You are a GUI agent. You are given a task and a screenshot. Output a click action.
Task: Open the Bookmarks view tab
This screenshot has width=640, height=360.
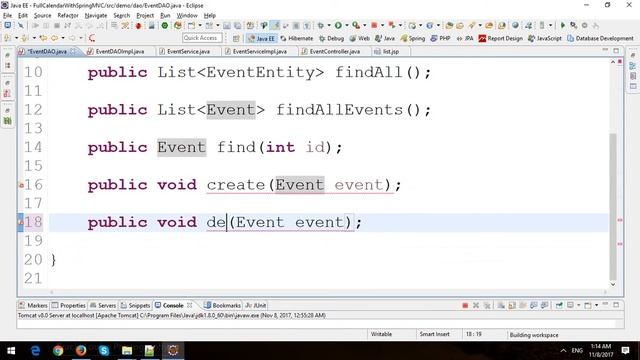[x=222, y=305]
